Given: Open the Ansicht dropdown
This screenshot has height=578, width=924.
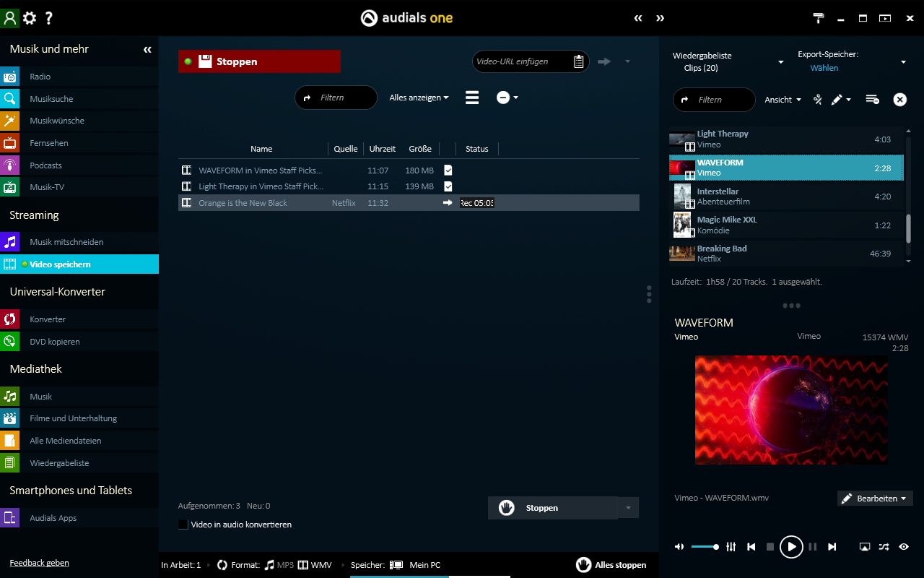Looking at the screenshot, I should (783, 100).
